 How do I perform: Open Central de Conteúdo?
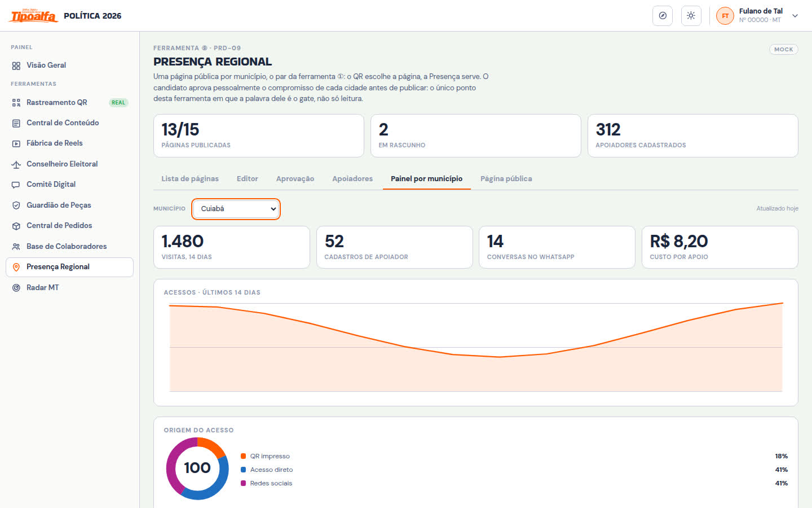pos(69,123)
